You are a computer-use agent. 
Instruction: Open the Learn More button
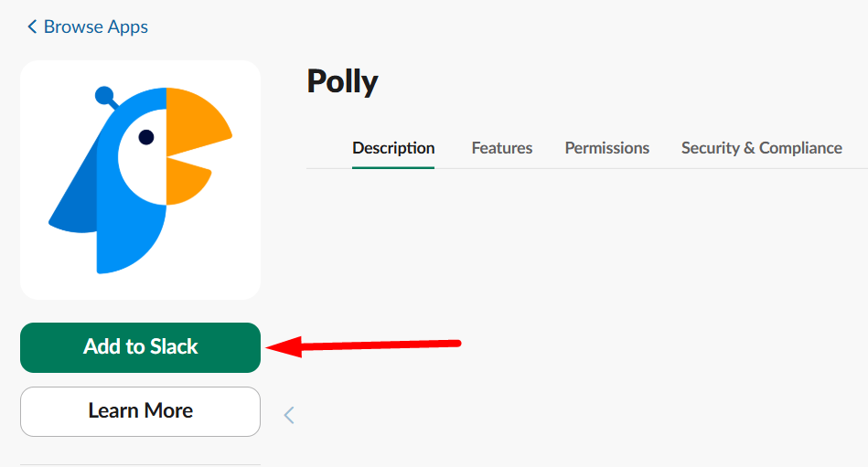[x=140, y=411]
